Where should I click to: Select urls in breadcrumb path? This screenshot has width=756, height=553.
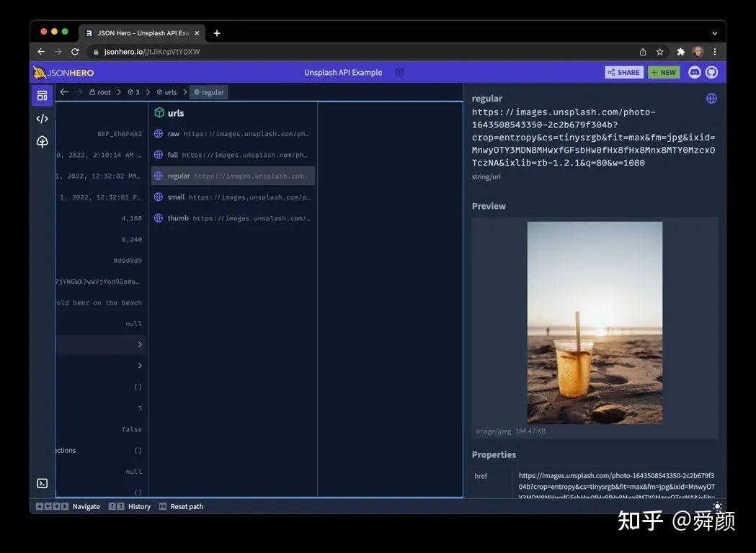coord(166,92)
